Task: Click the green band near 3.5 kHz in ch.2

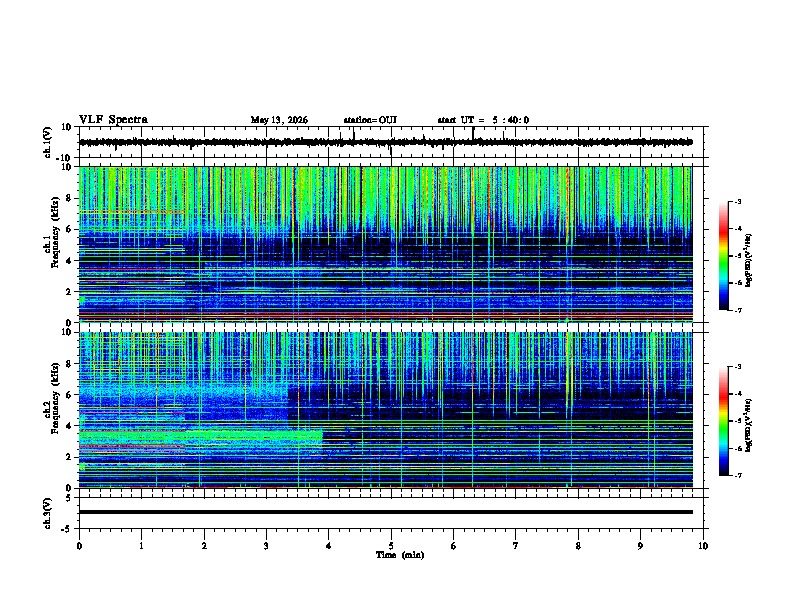Action: click(x=201, y=435)
